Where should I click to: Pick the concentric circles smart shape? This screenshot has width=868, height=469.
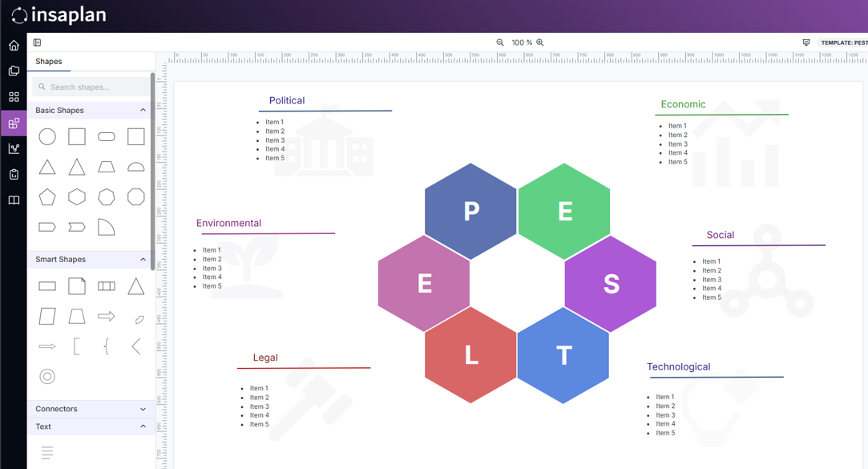tap(47, 377)
